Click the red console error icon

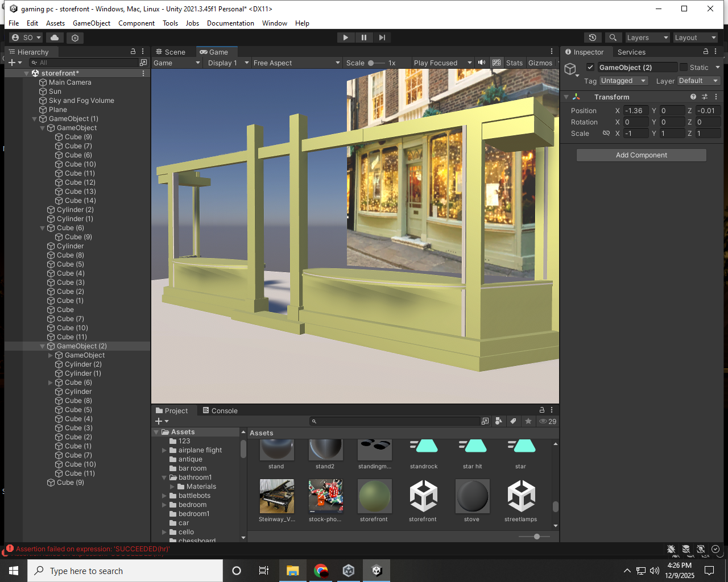coord(10,549)
